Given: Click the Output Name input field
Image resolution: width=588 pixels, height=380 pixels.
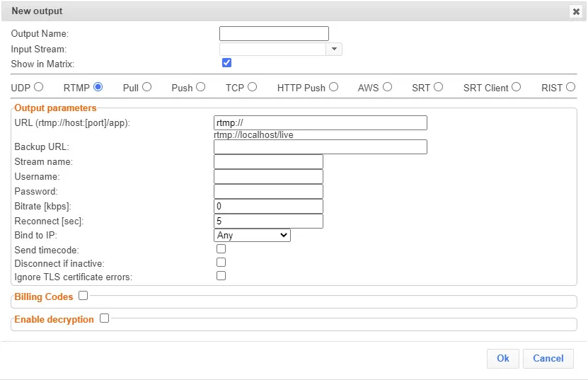Looking at the screenshot, I should pos(274,33).
